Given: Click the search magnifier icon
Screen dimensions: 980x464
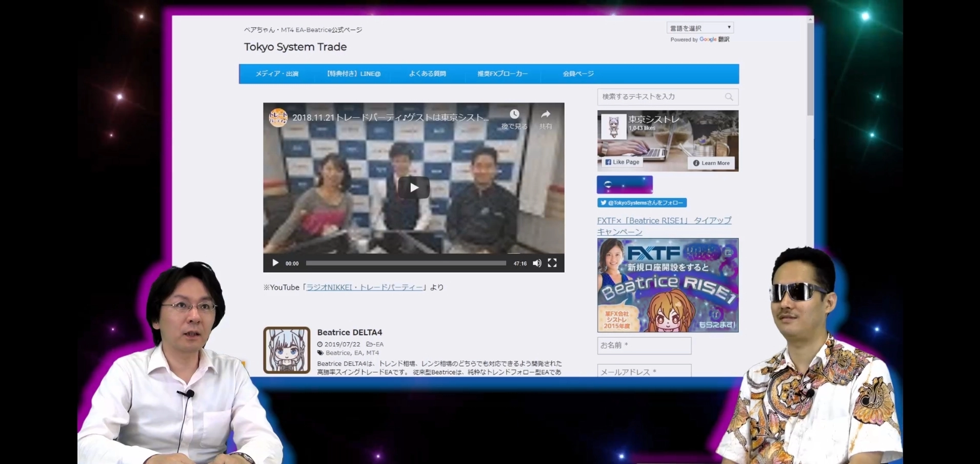Looking at the screenshot, I should (x=729, y=97).
